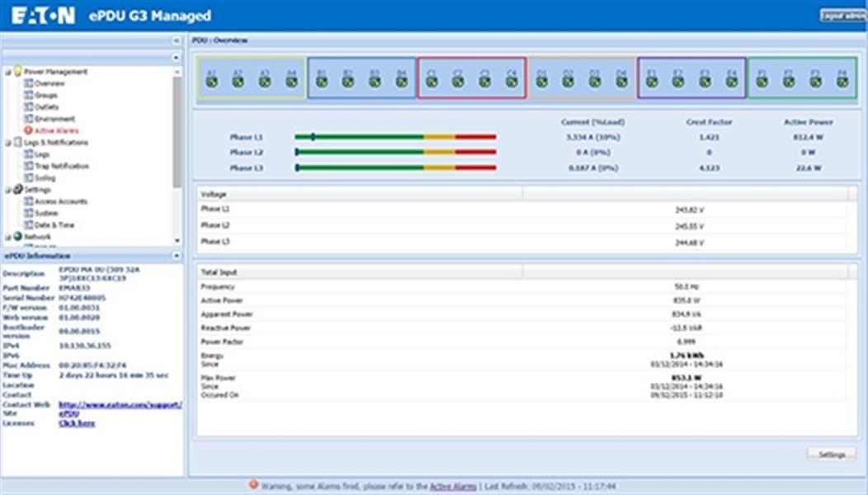Open Environment in the navigation tree

54,119
